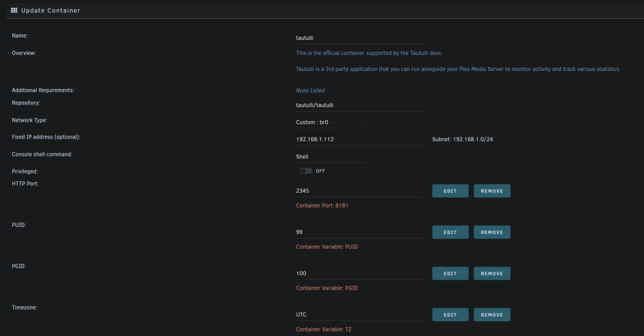Click the 'None Listed' text
Viewport: 644px width, 336px height.
click(310, 90)
